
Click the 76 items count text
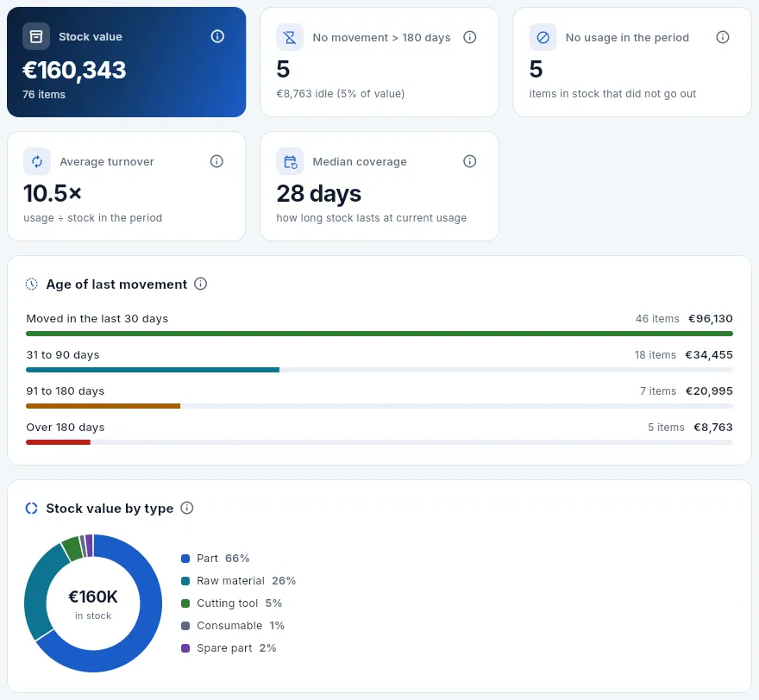44,94
